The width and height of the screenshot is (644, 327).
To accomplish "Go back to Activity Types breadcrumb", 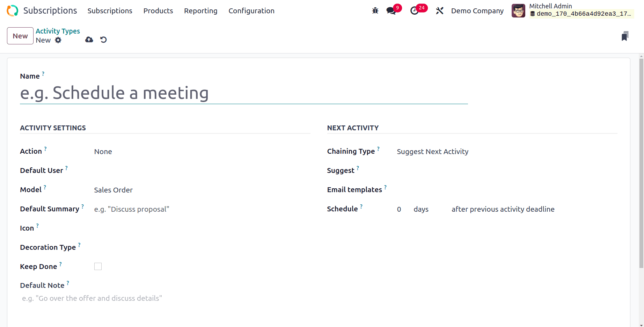I will (58, 31).
